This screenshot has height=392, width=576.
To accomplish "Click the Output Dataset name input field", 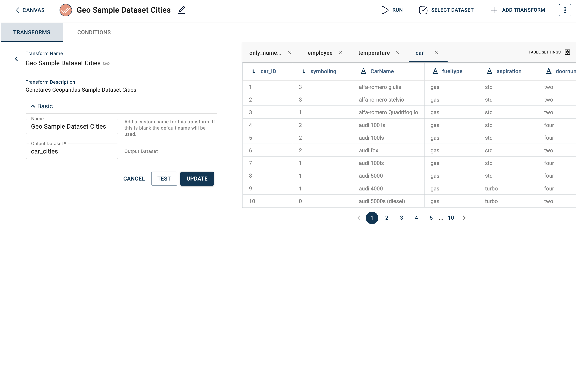I will tap(72, 151).
